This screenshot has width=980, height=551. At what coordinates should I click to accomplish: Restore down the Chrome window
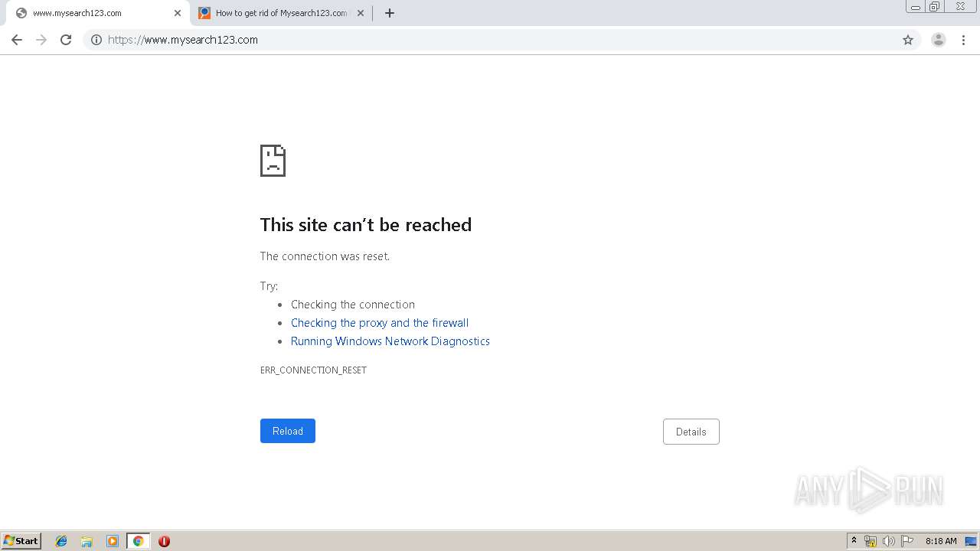point(934,6)
